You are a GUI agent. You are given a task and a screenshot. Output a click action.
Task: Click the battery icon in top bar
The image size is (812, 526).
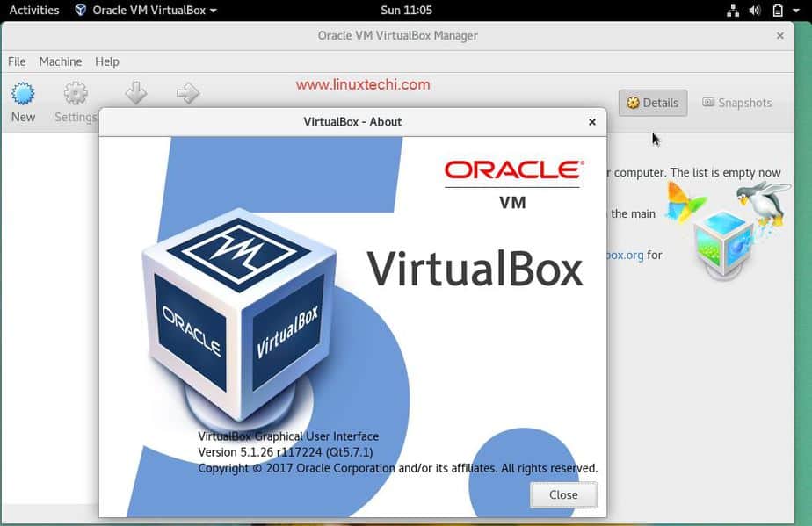click(x=778, y=11)
